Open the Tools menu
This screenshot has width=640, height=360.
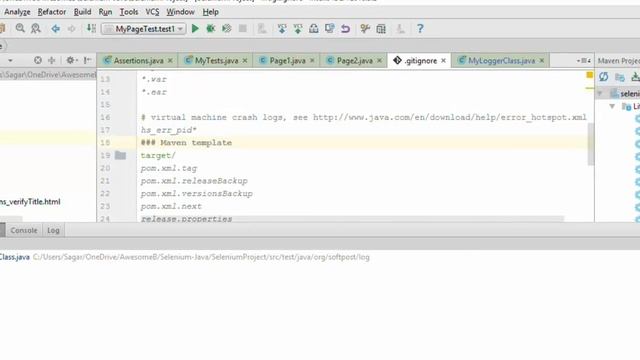129,12
